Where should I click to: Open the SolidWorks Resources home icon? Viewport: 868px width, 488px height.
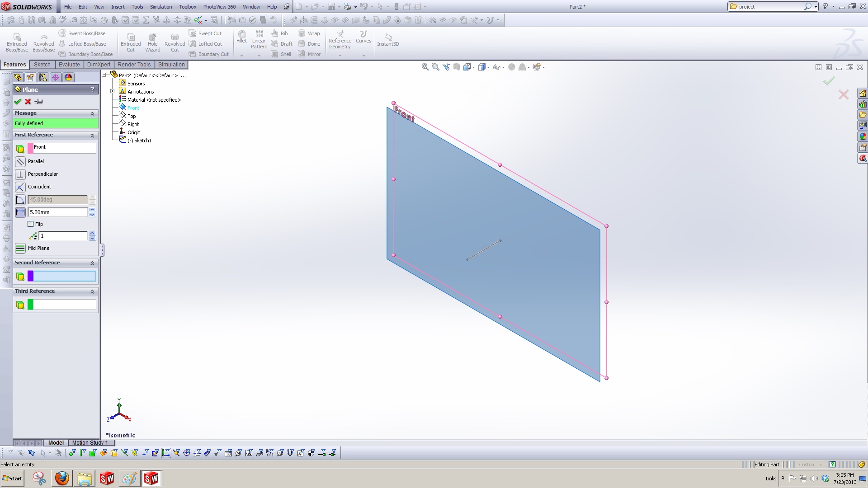tap(863, 94)
